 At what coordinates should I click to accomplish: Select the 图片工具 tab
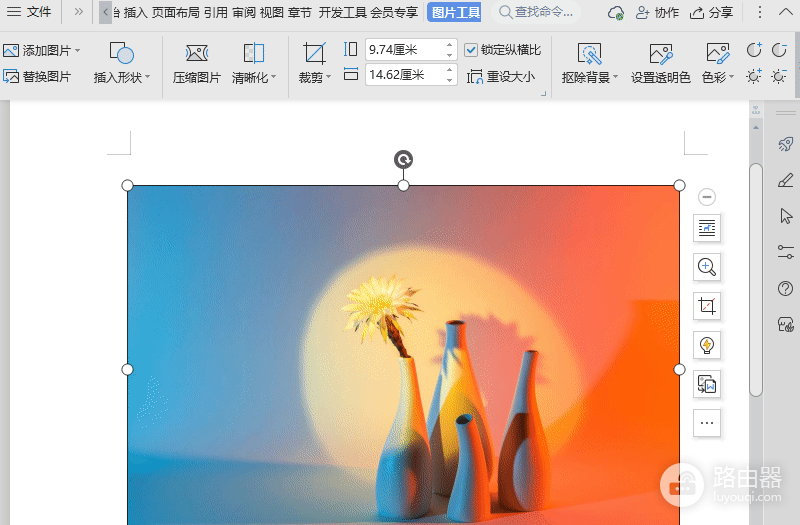(454, 12)
